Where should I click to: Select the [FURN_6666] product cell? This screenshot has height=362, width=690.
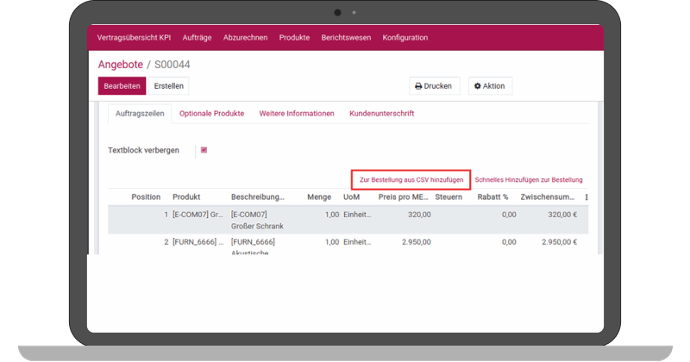coord(198,242)
